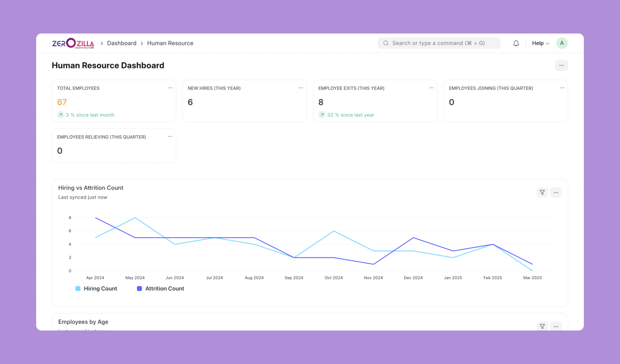The image size is (620, 364).
Task: Expand the Help dropdown
Action: [540, 43]
